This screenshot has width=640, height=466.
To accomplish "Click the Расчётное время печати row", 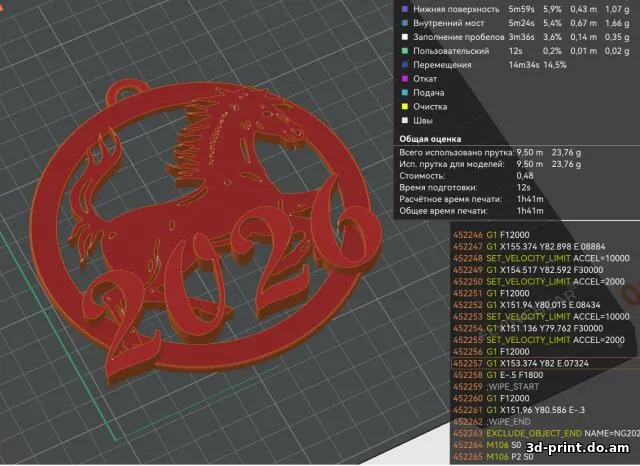I will pyautogui.click(x=471, y=199).
